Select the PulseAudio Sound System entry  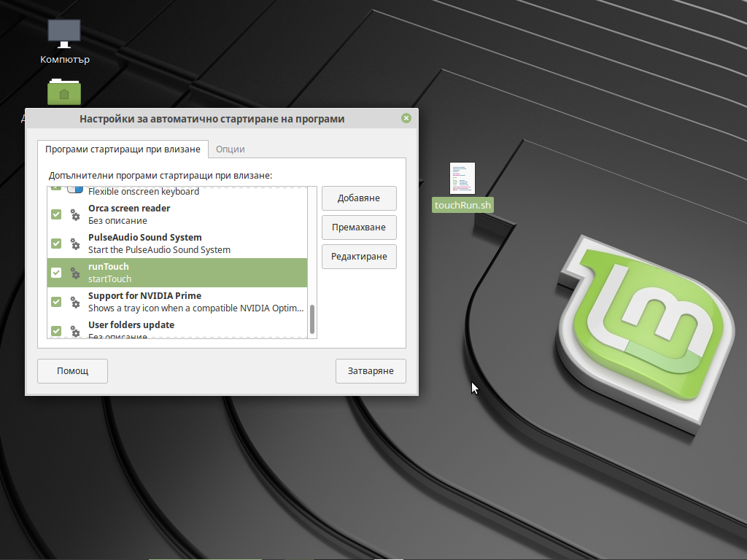pyautogui.click(x=177, y=244)
